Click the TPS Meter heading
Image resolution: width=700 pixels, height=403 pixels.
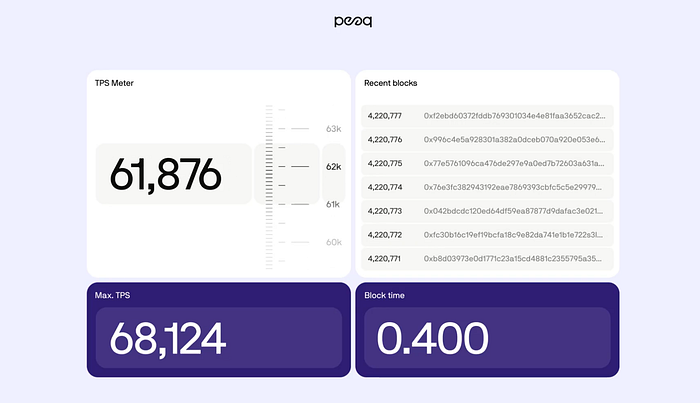(114, 83)
